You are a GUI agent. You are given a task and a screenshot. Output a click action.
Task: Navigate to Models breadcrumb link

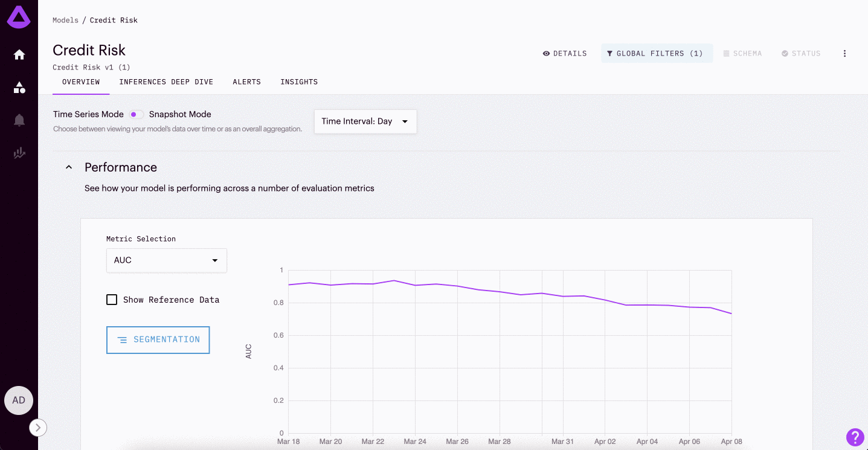pos(65,21)
